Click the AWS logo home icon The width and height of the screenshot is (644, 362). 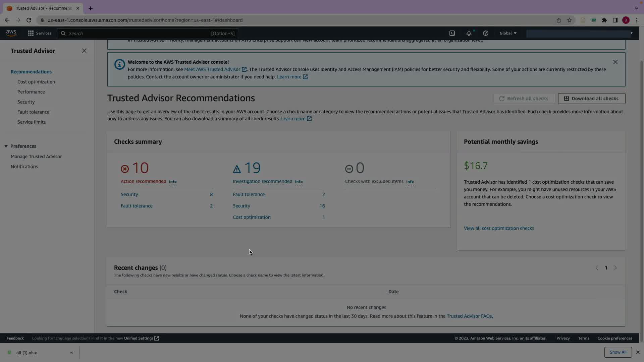coord(11,33)
